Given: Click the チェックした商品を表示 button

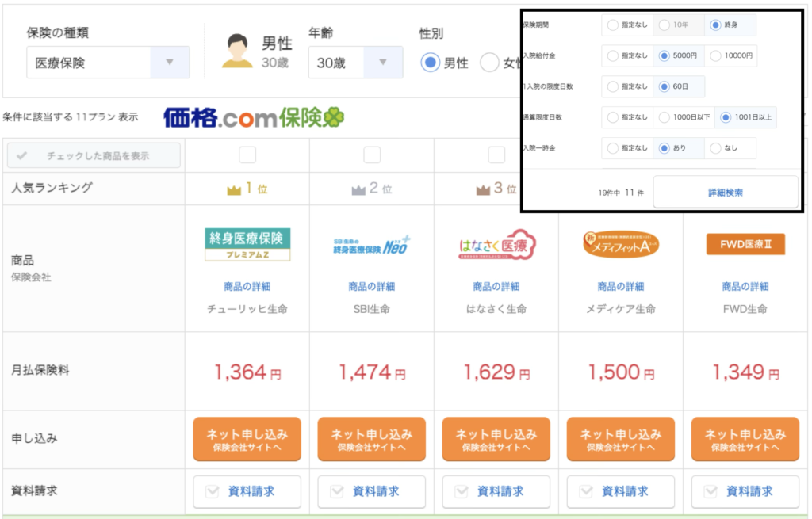Looking at the screenshot, I should click(94, 155).
